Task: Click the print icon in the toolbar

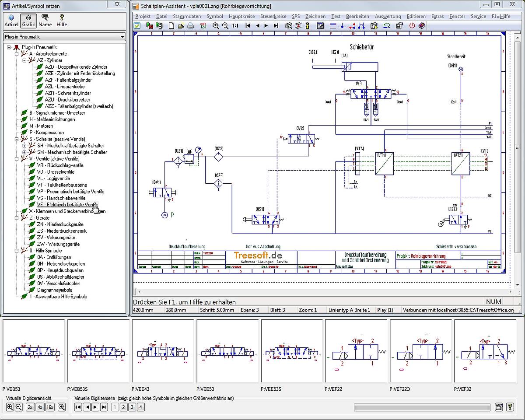Action: pyautogui.click(x=191, y=26)
